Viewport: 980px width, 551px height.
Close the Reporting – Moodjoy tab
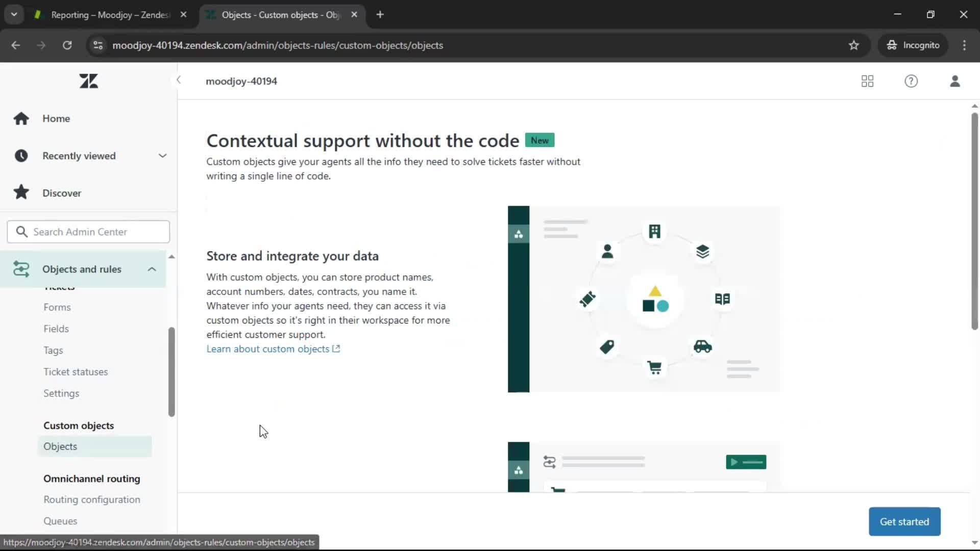coord(183,15)
